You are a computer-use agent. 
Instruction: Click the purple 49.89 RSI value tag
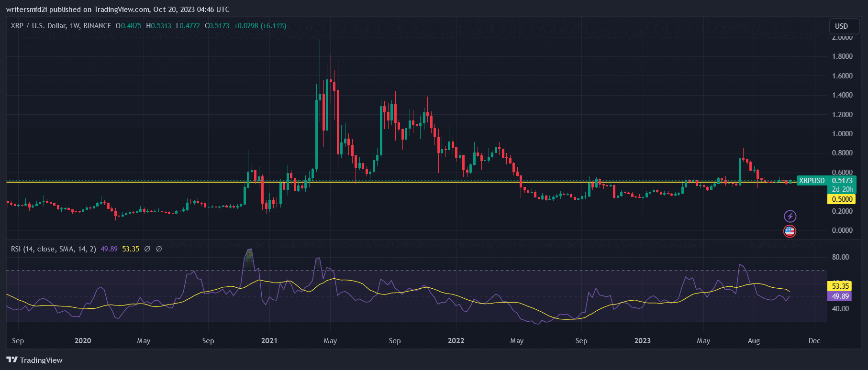840,296
